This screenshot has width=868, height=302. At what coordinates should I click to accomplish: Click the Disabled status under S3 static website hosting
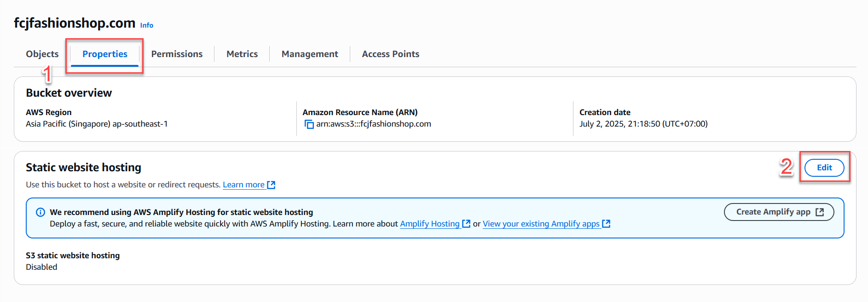41,267
